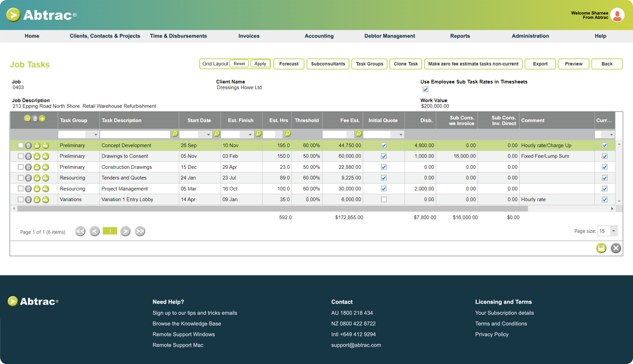The image size is (633, 364).
Task: Sort by the Task Group column header
Action: [x=73, y=120]
